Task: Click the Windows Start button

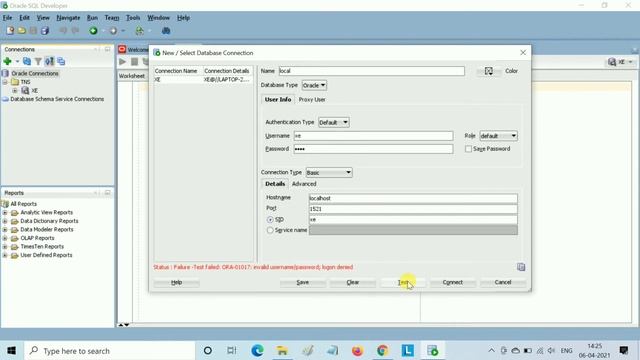Action: tap(11, 351)
